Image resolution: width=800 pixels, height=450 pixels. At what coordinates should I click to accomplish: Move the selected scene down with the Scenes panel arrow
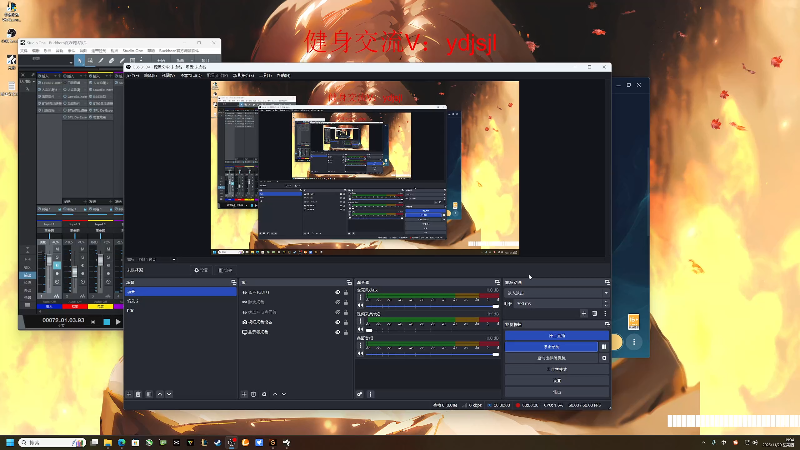tap(169, 394)
